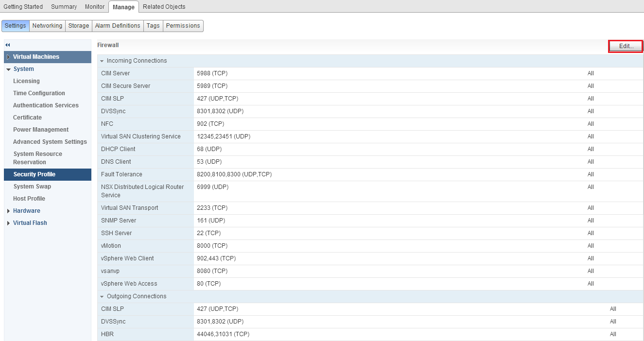
Task: Open Power Management settings
Action: click(41, 130)
